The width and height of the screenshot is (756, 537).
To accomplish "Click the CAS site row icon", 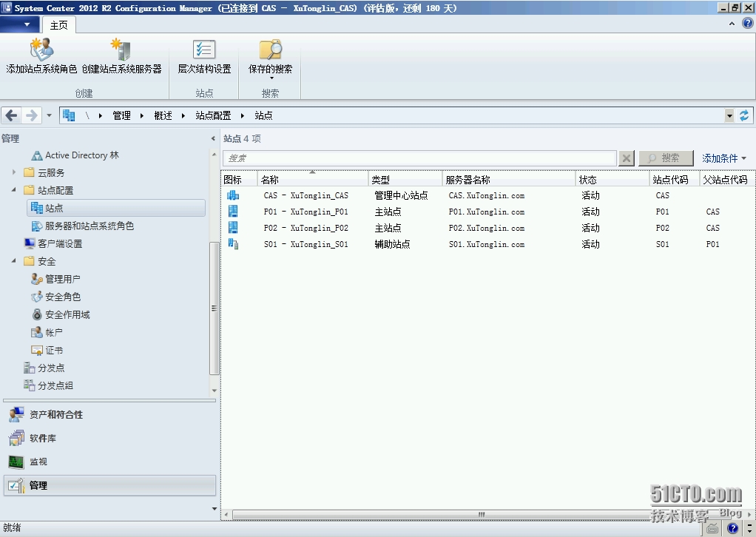I will click(233, 195).
